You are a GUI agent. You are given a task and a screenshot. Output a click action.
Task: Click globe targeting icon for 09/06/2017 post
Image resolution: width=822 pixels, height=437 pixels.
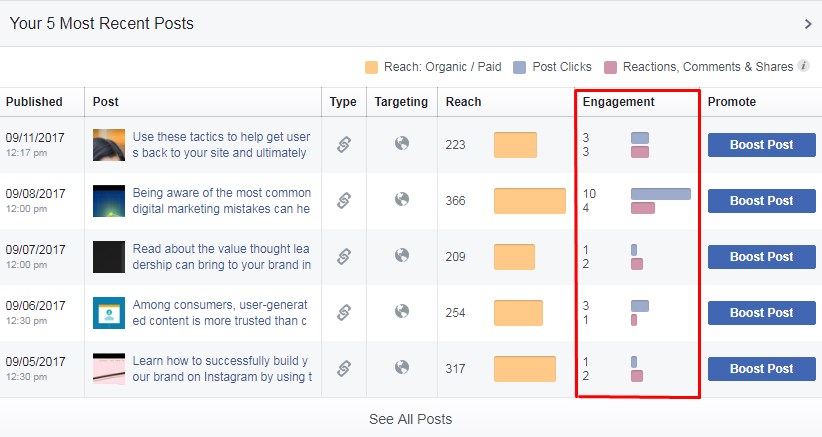(x=402, y=311)
